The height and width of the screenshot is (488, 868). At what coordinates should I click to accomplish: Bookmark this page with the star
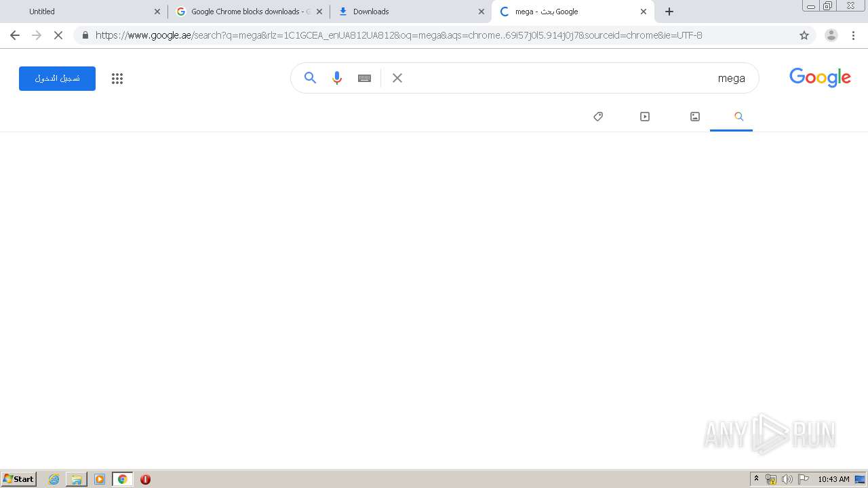tap(804, 35)
